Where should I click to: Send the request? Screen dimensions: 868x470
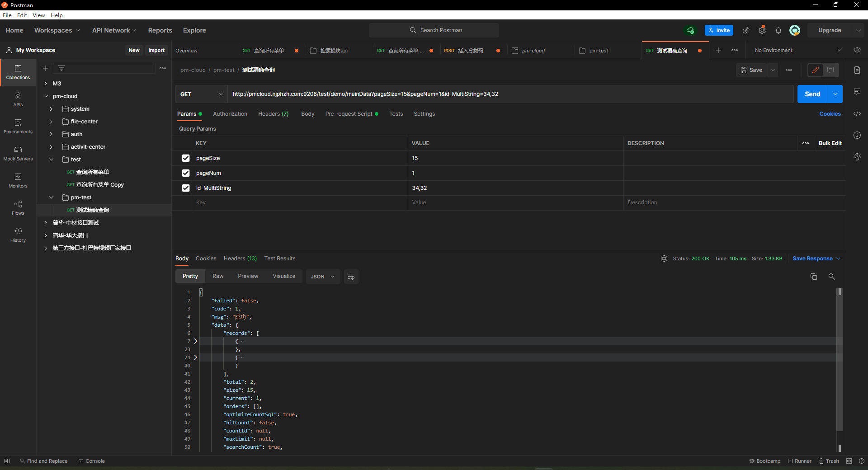tap(812, 94)
